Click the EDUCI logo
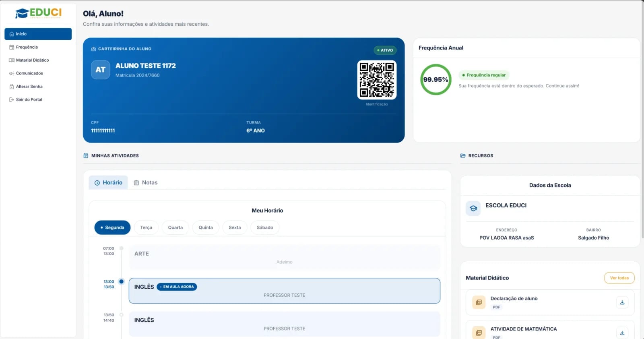The image size is (644, 339). click(x=38, y=13)
